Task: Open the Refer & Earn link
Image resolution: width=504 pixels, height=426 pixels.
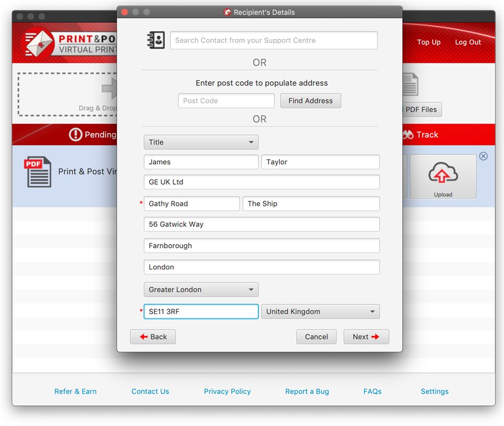Action: pyautogui.click(x=75, y=391)
